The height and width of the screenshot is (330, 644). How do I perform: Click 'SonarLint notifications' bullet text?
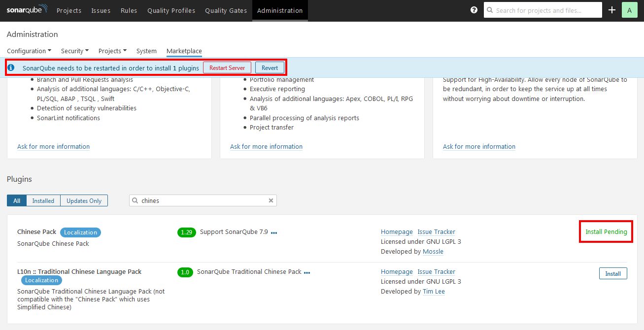click(68, 118)
